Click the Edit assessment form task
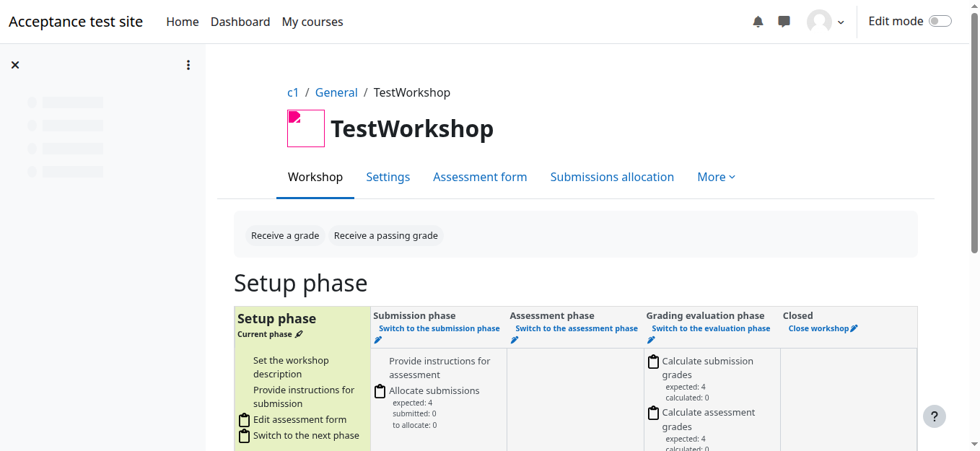Viewport: 980px width, 451px height. click(x=299, y=419)
